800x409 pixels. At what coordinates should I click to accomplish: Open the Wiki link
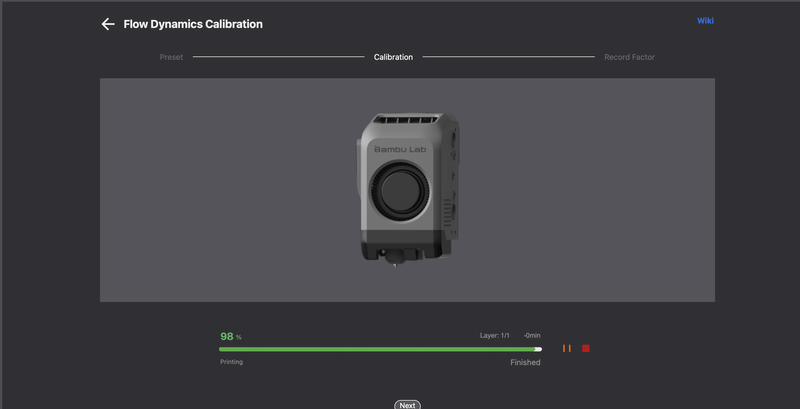(x=705, y=21)
